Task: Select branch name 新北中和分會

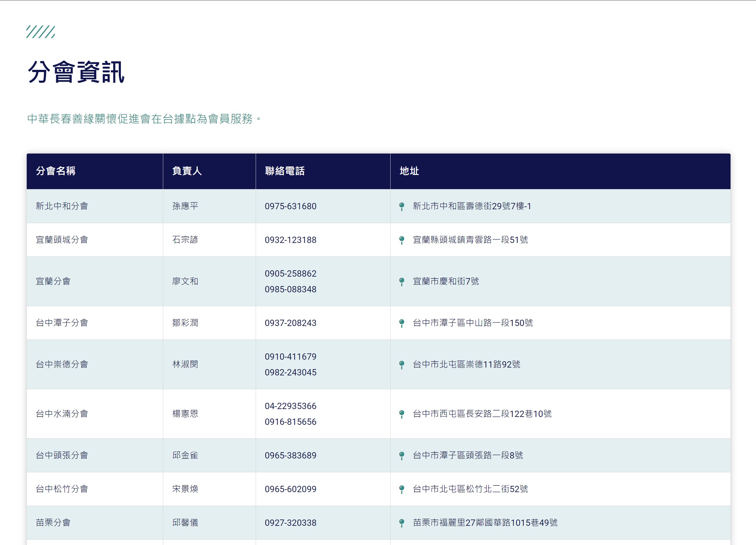Action: (x=62, y=206)
